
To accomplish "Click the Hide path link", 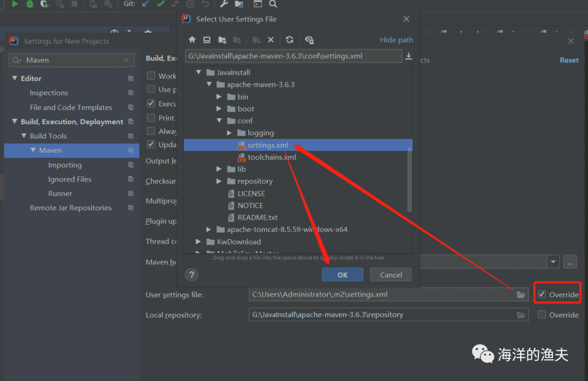I will click(396, 40).
